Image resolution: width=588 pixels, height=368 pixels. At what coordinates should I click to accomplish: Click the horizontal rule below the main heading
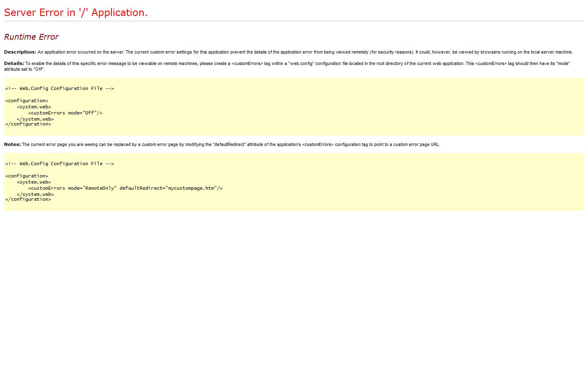point(294,21)
